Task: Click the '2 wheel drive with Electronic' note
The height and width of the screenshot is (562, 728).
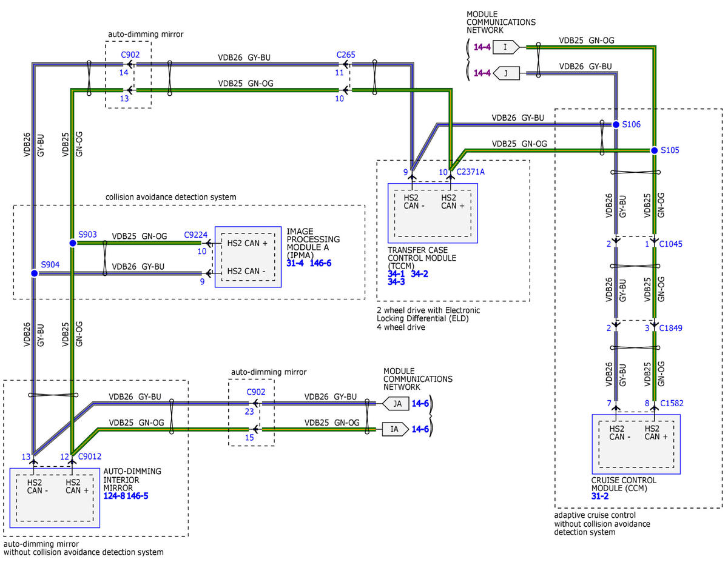Action: coord(428,310)
